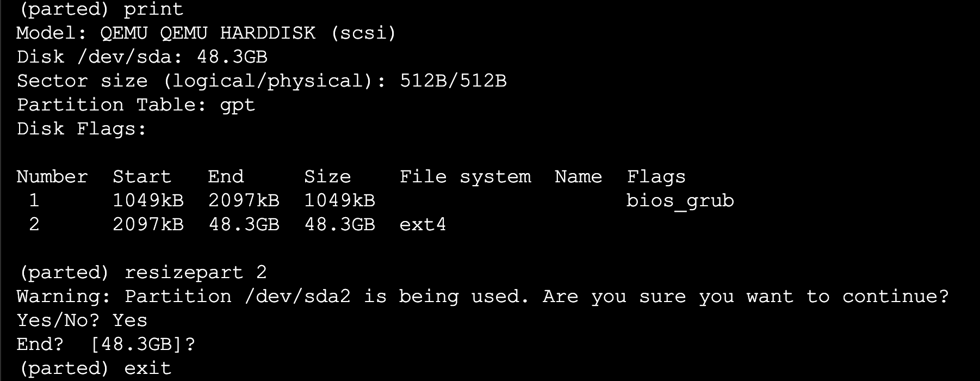Click the "Yes" answer after the Yes/No prompt

(x=130, y=321)
